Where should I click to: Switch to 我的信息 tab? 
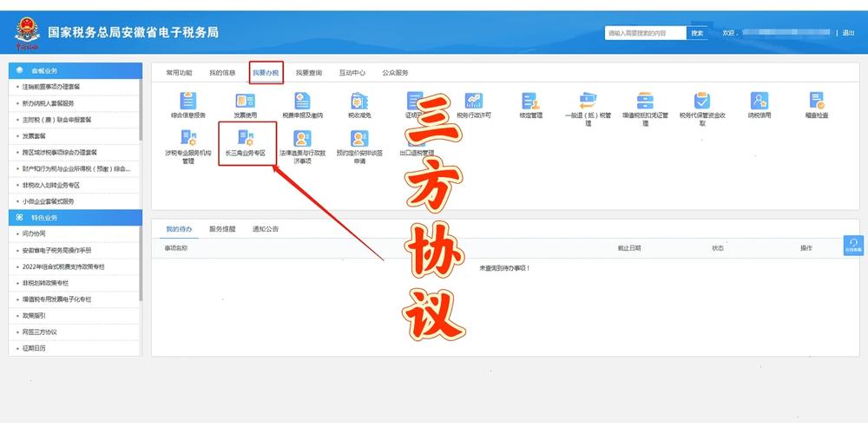(x=222, y=73)
